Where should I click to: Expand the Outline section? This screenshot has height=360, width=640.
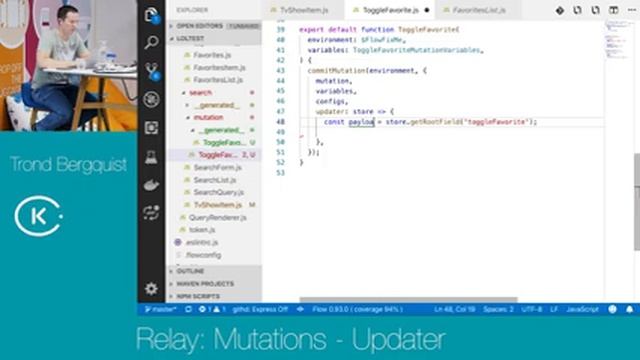[x=214, y=271]
